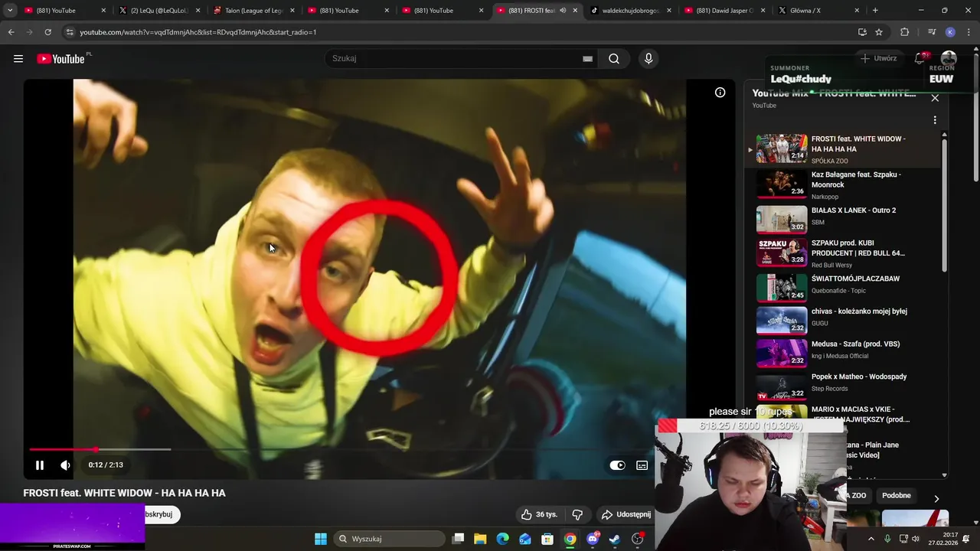
Task: Play Medusa - Szafa (prod. VBS)
Action: [x=842, y=353]
